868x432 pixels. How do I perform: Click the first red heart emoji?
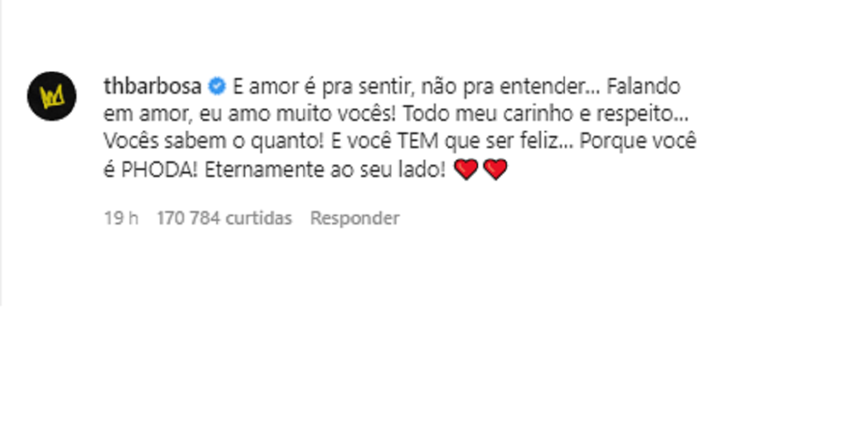coord(466,170)
